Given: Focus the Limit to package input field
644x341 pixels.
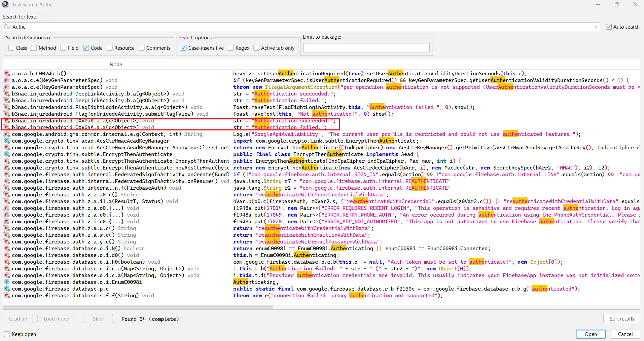Looking at the screenshot, I should 366,48.
